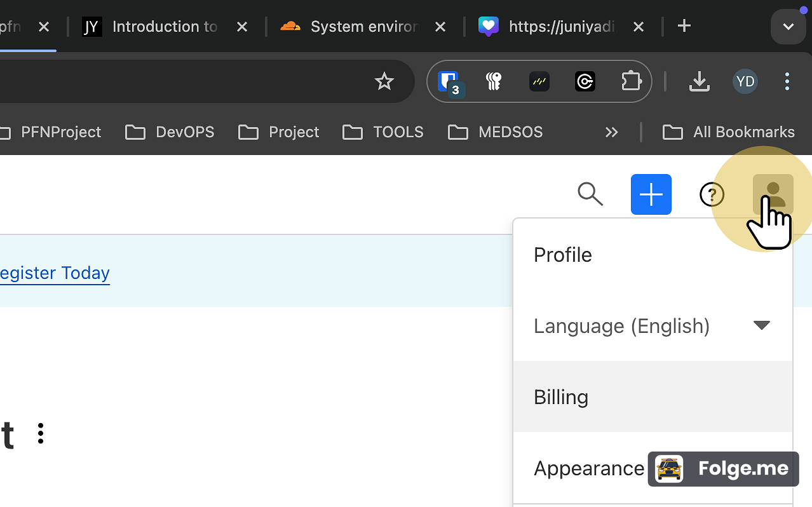812x507 pixels.
Task: Select Profile from the account menu
Action: point(653,255)
